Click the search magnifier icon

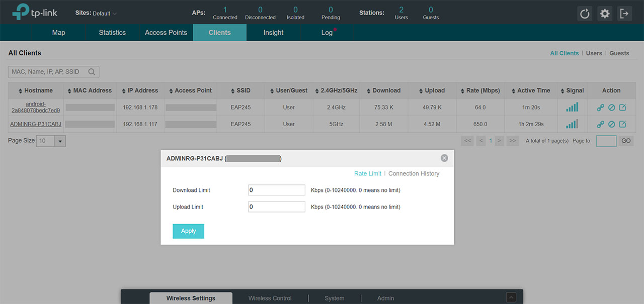tap(92, 72)
